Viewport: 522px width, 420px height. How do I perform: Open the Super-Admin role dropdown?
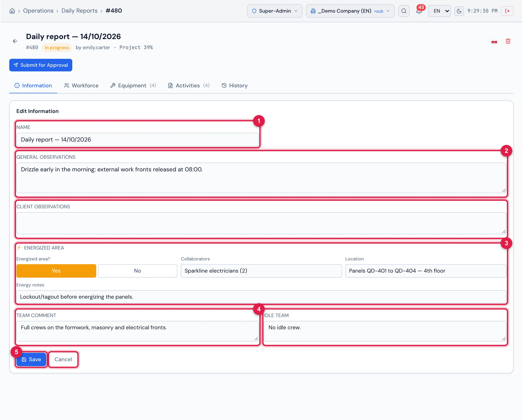point(275,11)
